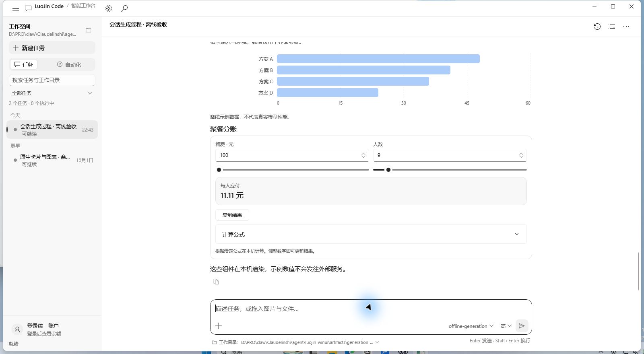Copy the message using the copy icon
644x354 pixels.
pyautogui.click(x=216, y=282)
